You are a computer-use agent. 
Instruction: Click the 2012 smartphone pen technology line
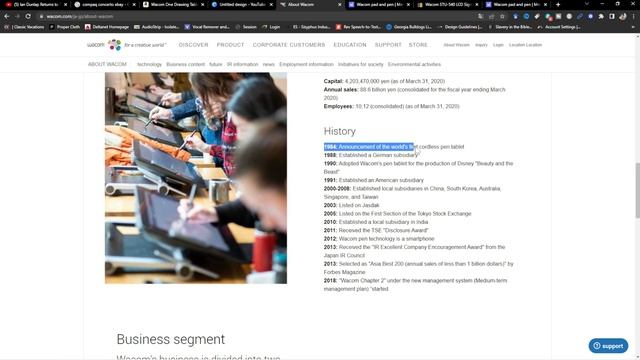click(x=379, y=239)
